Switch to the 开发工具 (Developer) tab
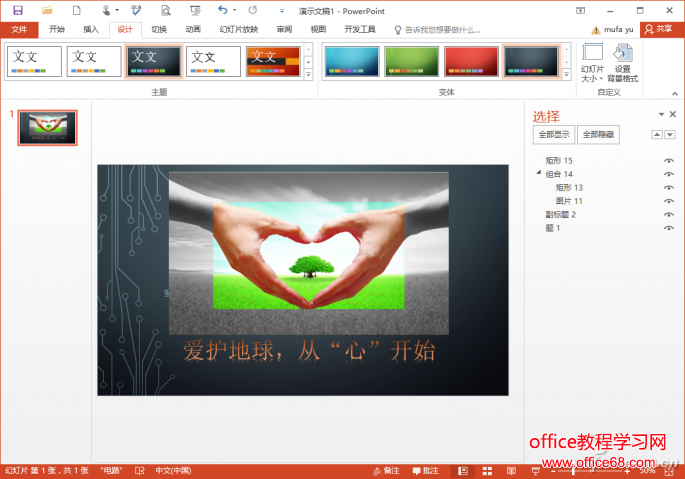685x479 pixels. pos(360,29)
